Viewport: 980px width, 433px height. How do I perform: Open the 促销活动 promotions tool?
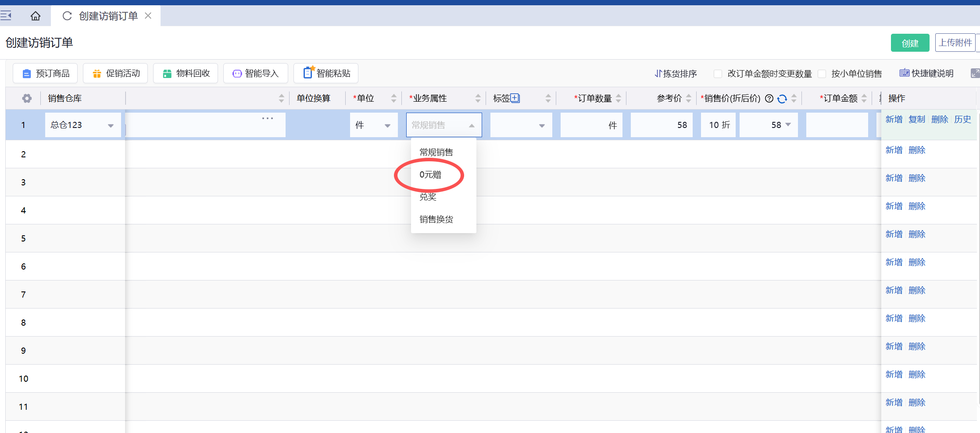click(x=115, y=73)
